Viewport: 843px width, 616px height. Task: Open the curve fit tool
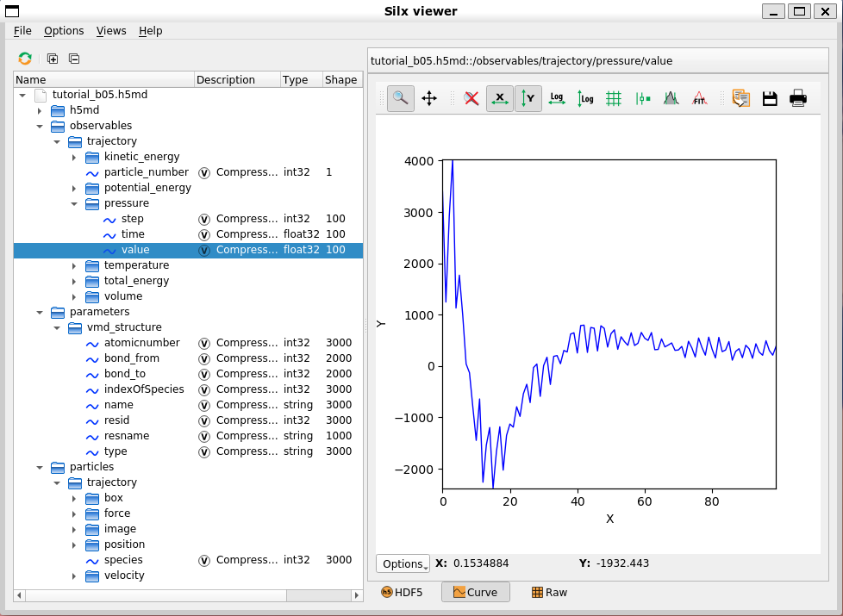[x=699, y=99]
